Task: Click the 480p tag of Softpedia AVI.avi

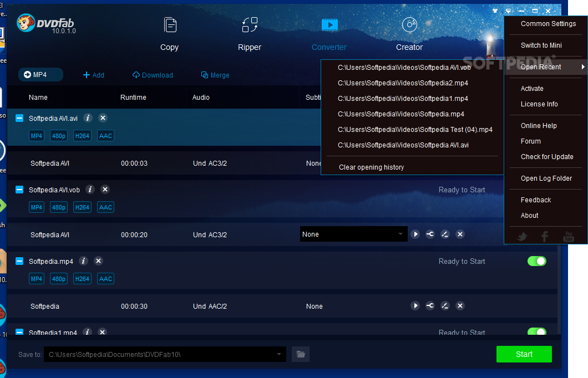Action: click(58, 136)
